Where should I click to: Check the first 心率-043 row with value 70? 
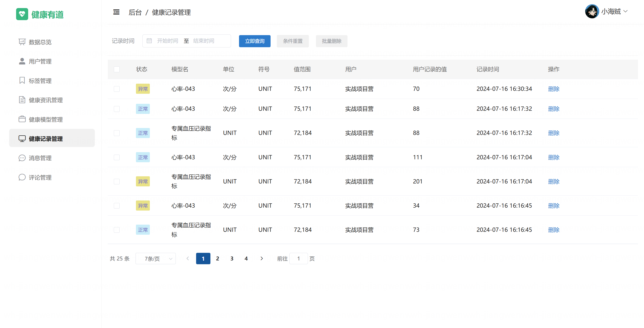pos(117,89)
